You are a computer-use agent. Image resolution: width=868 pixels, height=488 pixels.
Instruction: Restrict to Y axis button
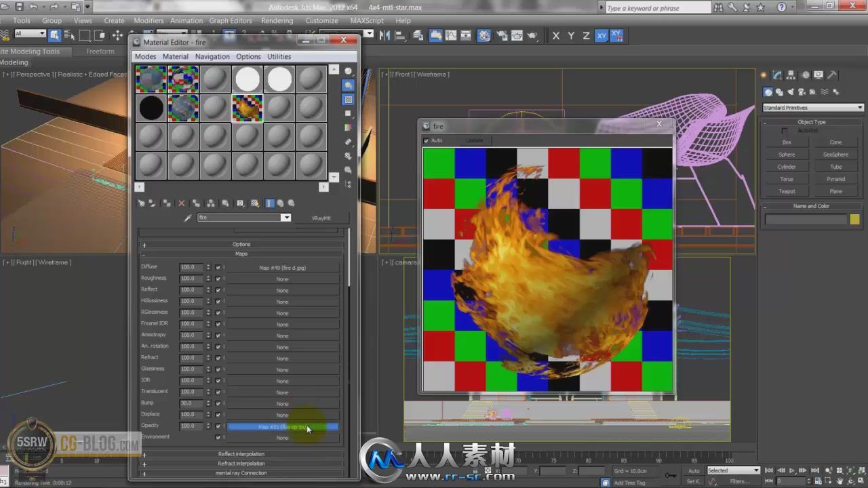click(571, 35)
